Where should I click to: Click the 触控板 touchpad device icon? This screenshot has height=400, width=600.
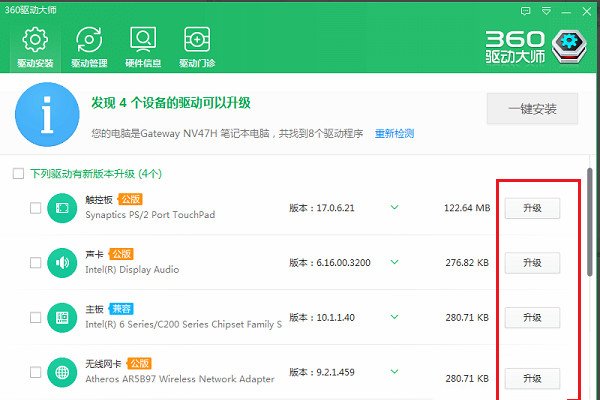(x=62, y=208)
